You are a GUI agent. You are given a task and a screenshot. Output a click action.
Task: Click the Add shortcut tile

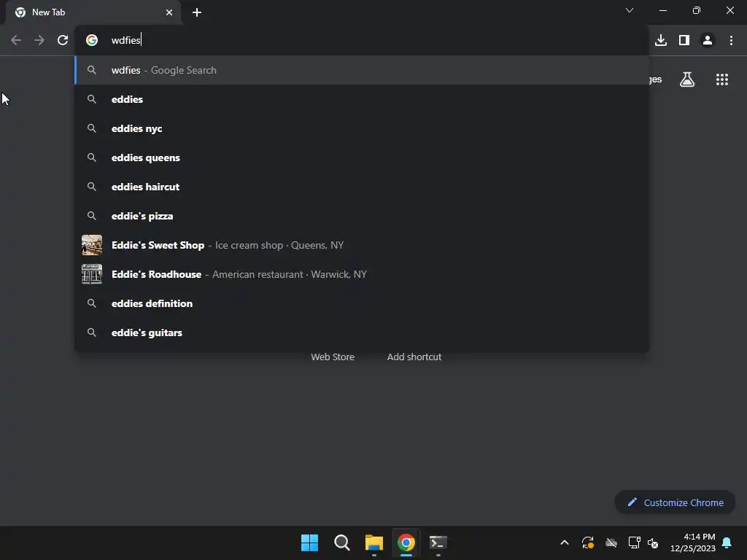click(414, 357)
